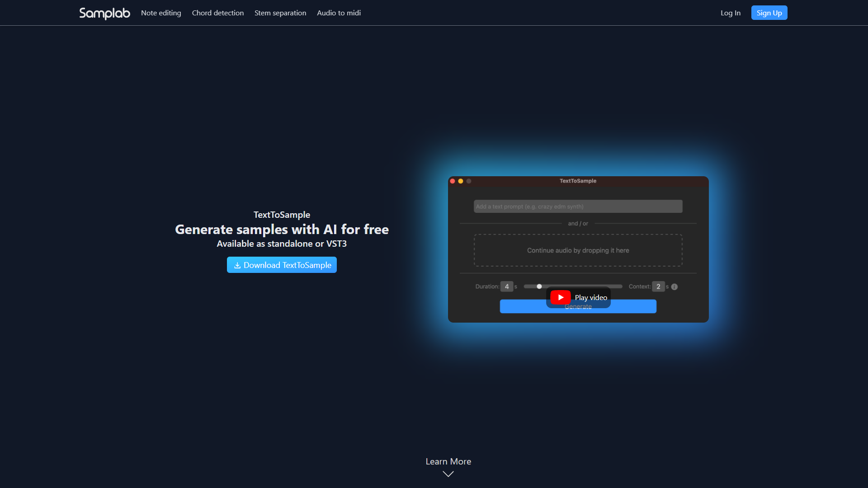868x488 pixels.
Task: Open the Note editing page
Action: [161, 13]
